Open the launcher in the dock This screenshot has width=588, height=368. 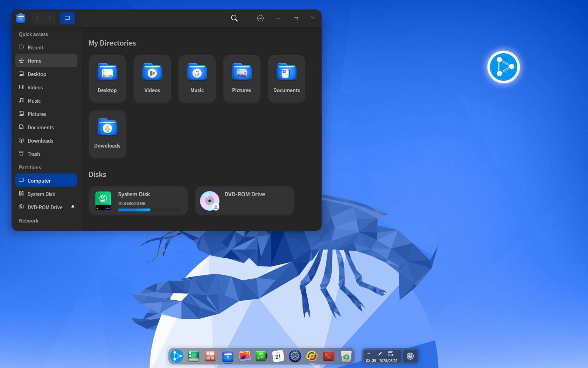point(177,356)
